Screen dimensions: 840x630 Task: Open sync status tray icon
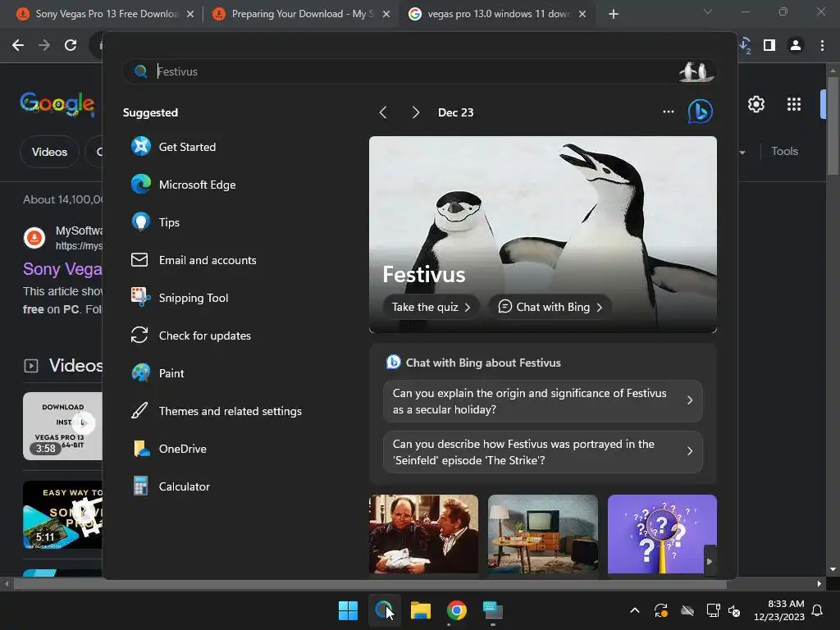point(661,610)
